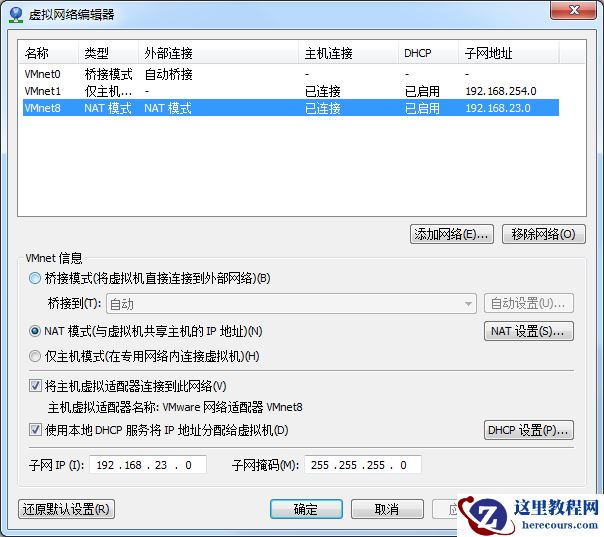This screenshot has height=537, width=604.
Task: Click the 子网掩码 input field
Action: coord(363,465)
